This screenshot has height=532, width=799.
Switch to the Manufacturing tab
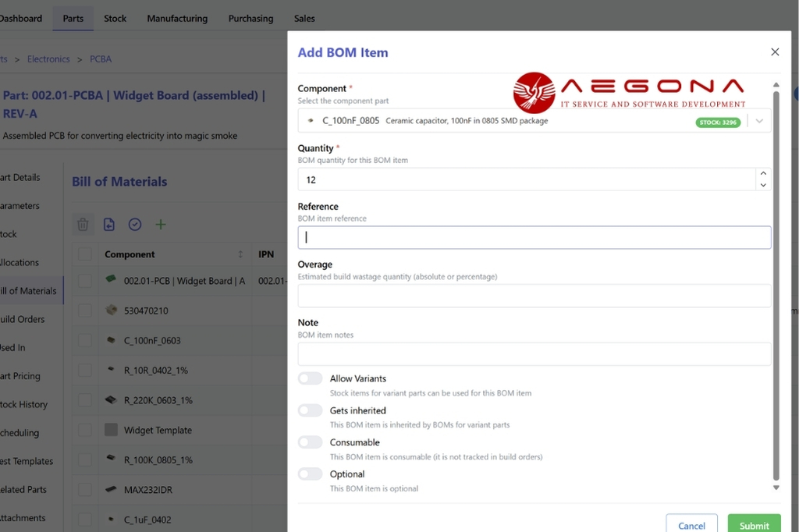[177, 18]
